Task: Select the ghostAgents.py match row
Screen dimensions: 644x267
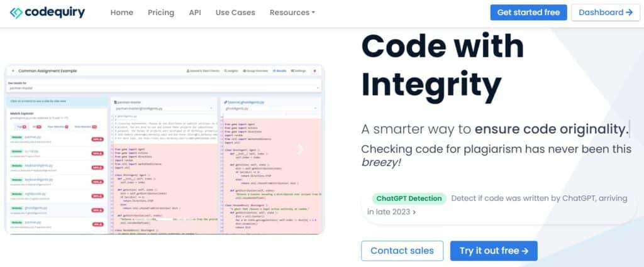Action: click(x=57, y=210)
